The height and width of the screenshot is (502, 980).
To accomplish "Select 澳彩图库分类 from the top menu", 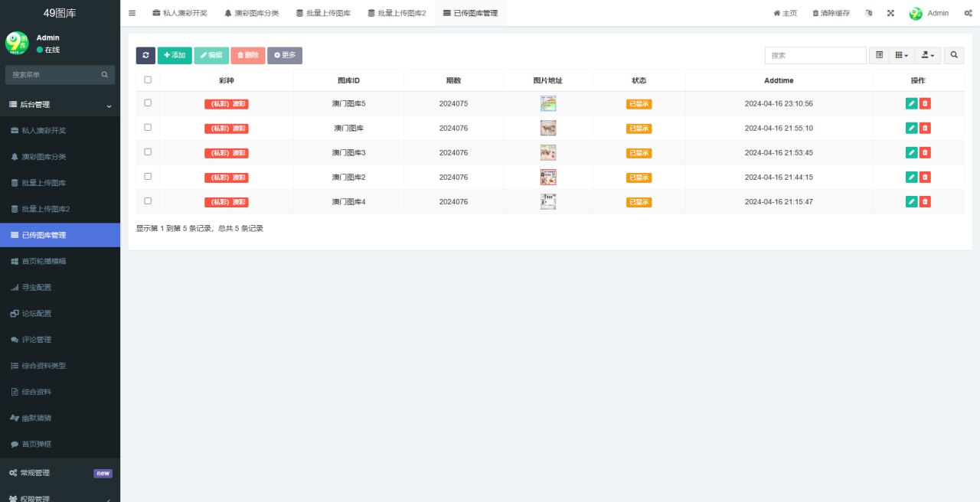I will pyautogui.click(x=250, y=13).
